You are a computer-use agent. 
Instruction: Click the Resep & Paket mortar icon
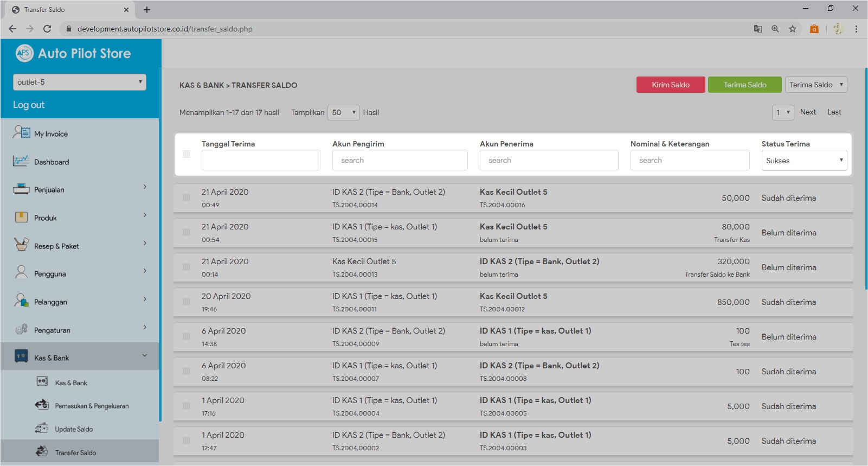[x=21, y=245]
